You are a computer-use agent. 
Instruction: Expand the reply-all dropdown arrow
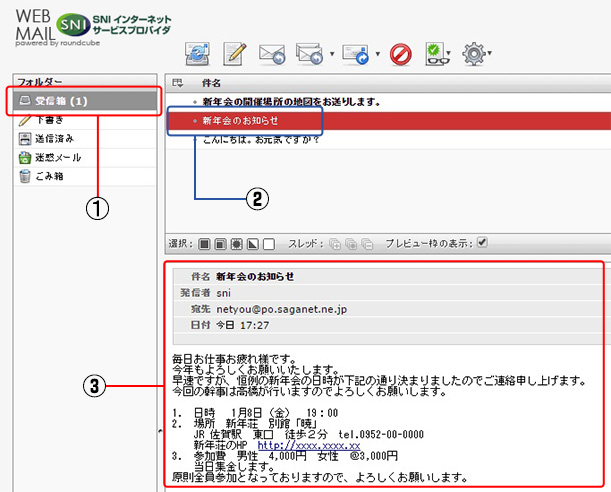[329, 56]
